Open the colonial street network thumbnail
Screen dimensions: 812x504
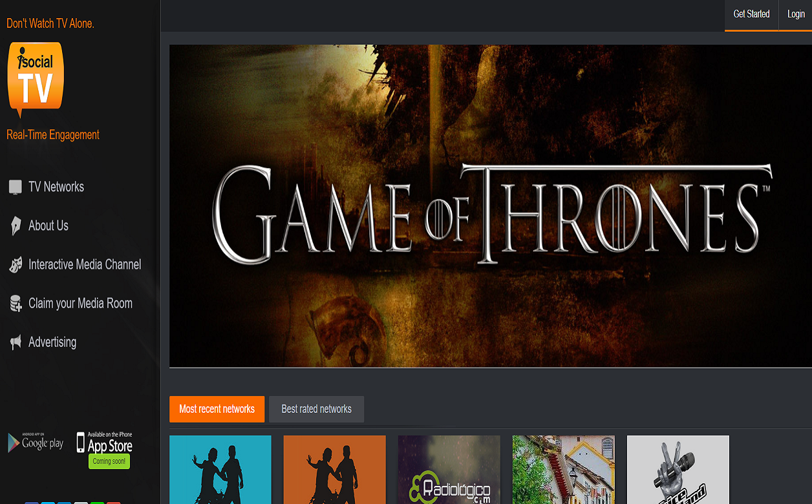tap(564, 470)
